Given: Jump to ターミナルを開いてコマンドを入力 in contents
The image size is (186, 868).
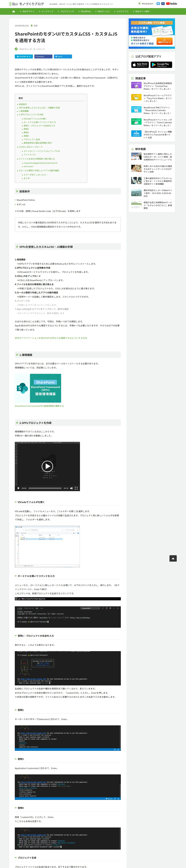Looking at the screenshot, I should 40,122.
